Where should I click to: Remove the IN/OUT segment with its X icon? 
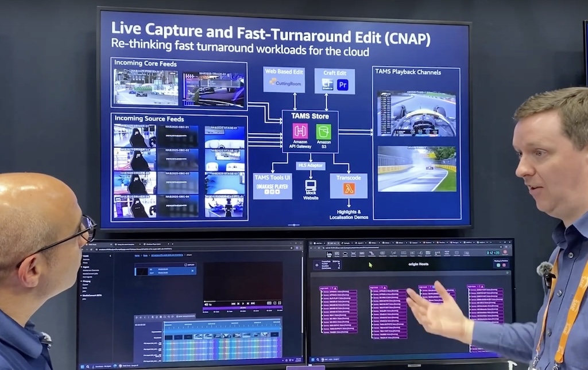coord(192,271)
